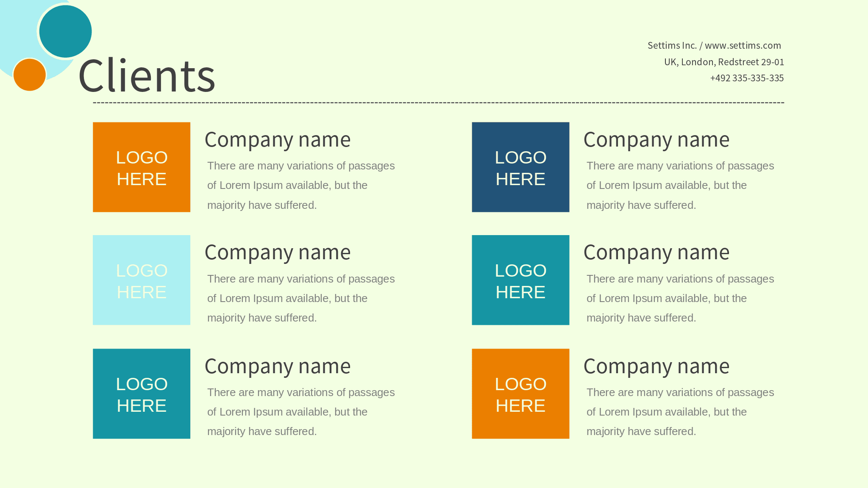
Task: Select the navy blue LOGO HERE box
Action: (x=520, y=167)
